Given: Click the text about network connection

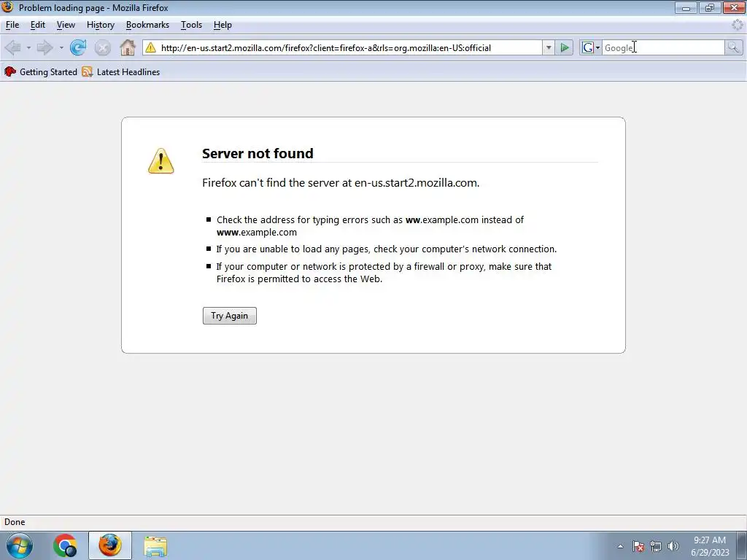Looking at the screenshot, I should pos(387,249).
